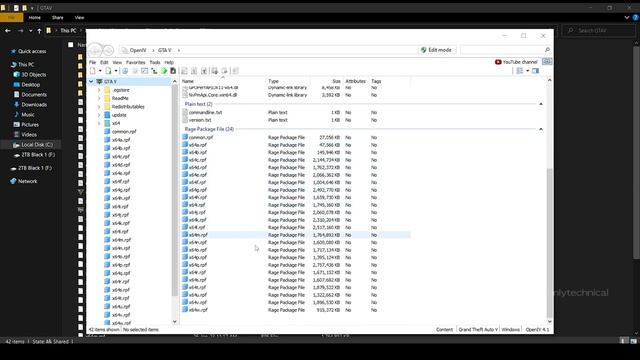Select x64w.rpf in the file list

tap(198, 310)
